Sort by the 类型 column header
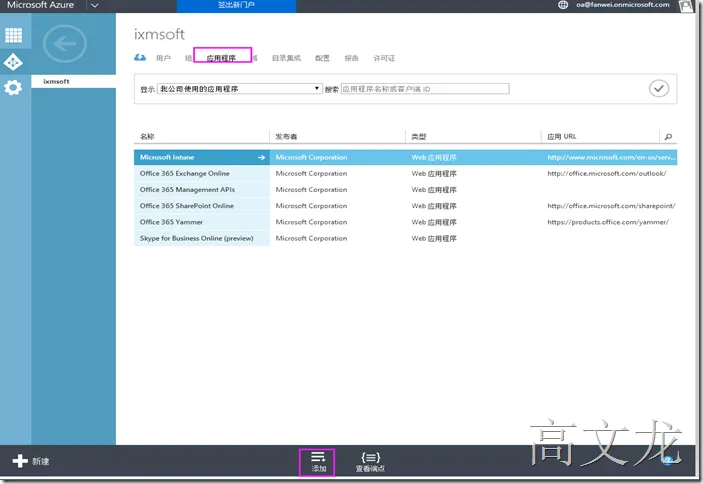This screenshot has height=484, width=703. click(x=419, y=137)
